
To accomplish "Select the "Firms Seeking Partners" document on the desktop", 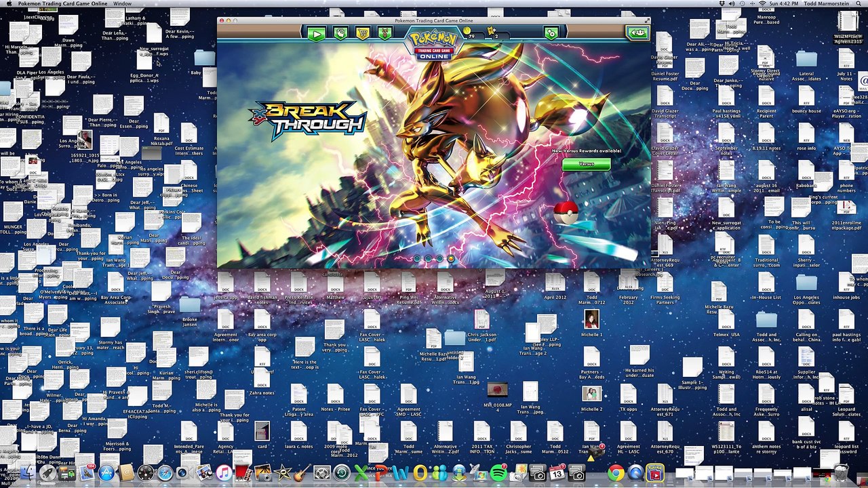I will [665, 288].
